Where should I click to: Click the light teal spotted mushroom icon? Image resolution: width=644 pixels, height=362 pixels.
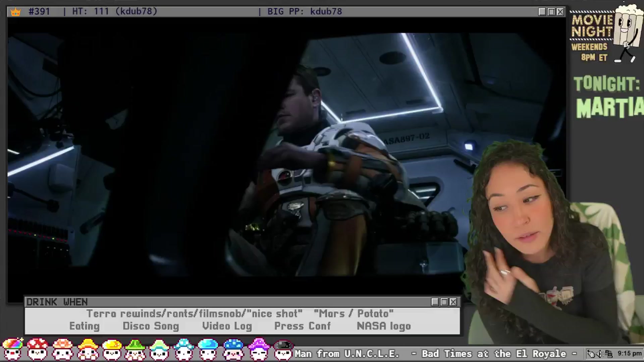[x=184, y=349]
